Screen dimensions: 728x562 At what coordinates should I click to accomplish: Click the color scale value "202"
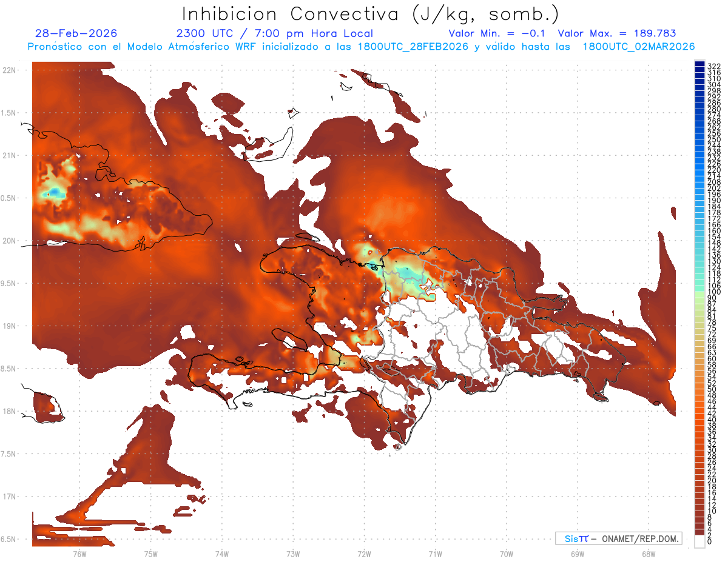point(713,188)
